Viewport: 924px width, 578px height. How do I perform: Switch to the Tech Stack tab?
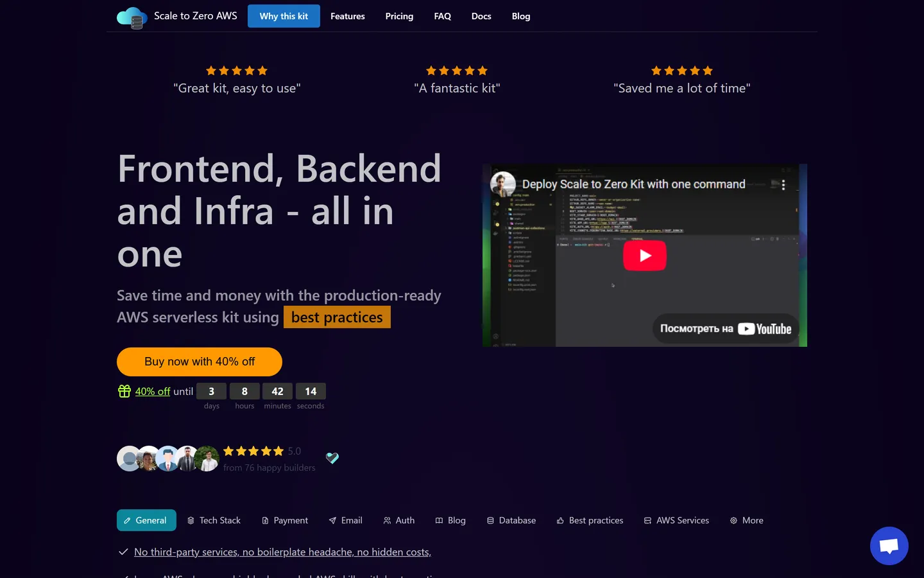(214, 520)
